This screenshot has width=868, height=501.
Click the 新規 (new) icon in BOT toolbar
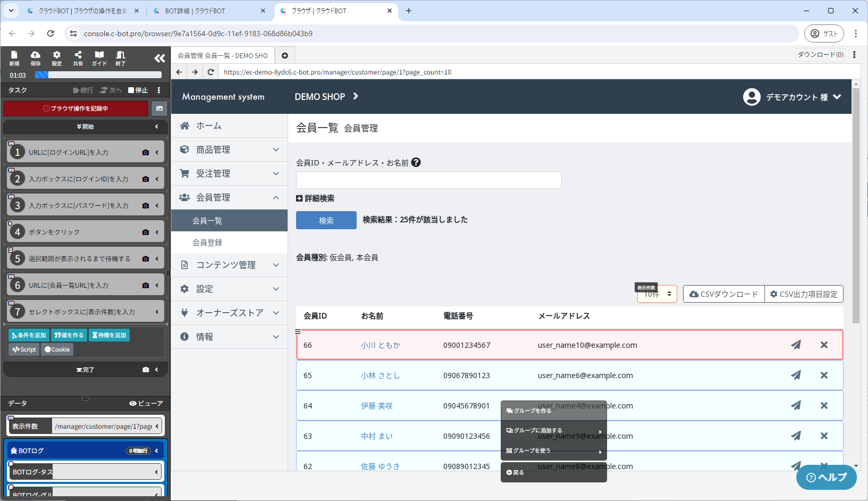click(x=14, y=58)
